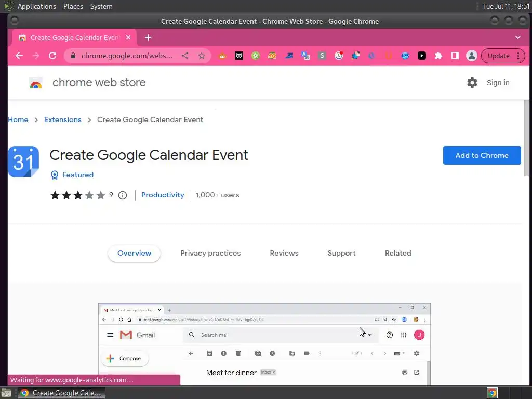
Task: Switch to the Privacy practices tab
Action: (210, 253)
